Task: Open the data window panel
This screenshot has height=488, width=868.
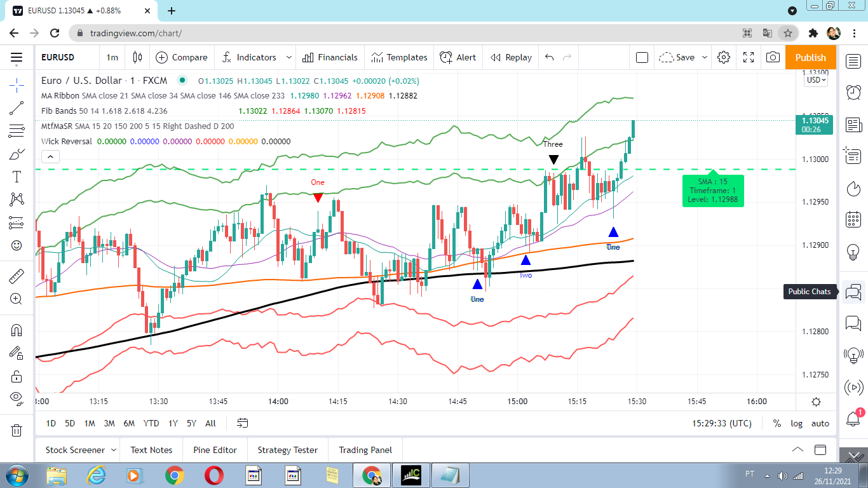Action: click(853, 156)
